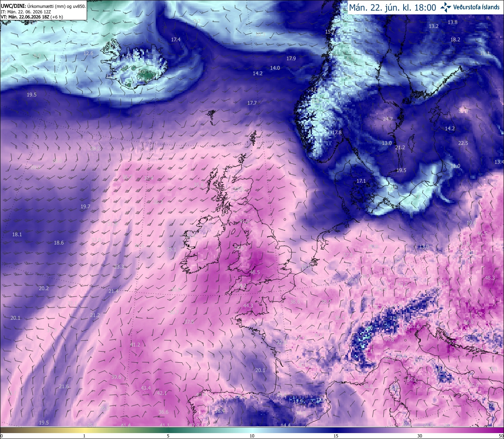Click the Veðurstofa Íslands logo icon
Image resolution: width=504 pixels, height=439 pixels.
point(446,7)
